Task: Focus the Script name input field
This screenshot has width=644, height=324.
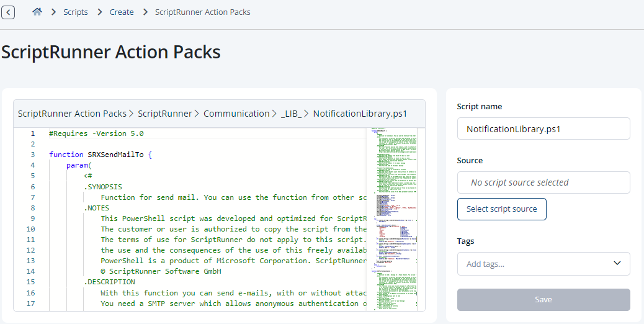Action: coord(543,129)
